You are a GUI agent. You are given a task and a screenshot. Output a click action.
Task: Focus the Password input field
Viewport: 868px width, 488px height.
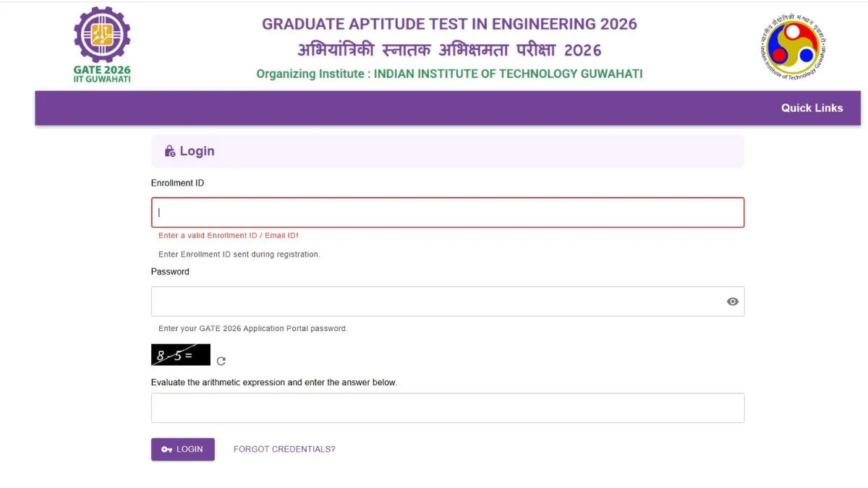coord(434,301)
